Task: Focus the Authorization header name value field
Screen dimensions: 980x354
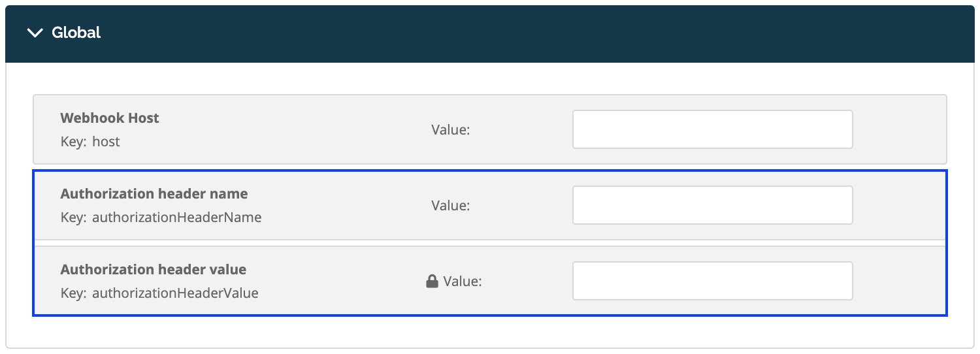Action: tap(712, 205)
